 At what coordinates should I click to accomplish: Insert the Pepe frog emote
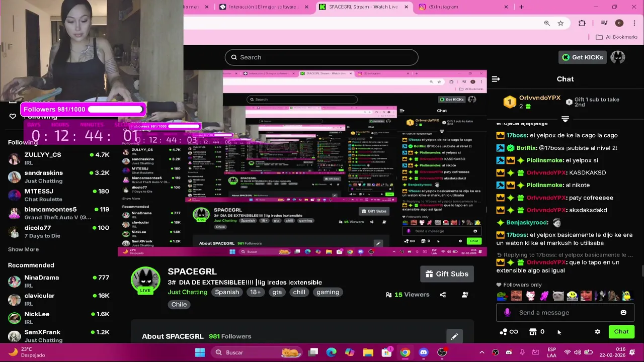tap(502, 296)
